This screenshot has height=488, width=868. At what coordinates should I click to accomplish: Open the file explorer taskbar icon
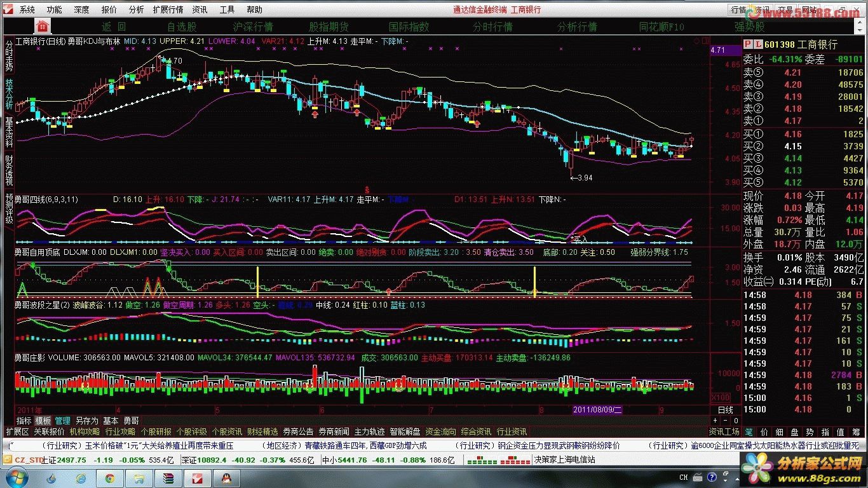[x=139, y=478]
